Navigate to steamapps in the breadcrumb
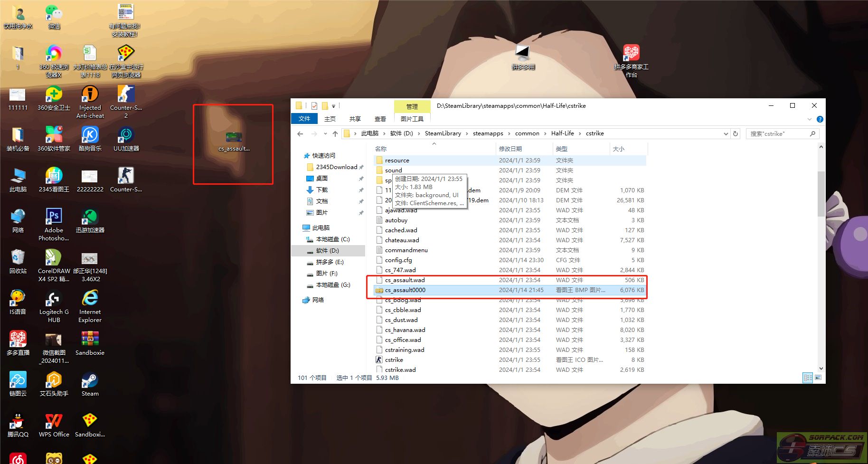 point(488,133)
